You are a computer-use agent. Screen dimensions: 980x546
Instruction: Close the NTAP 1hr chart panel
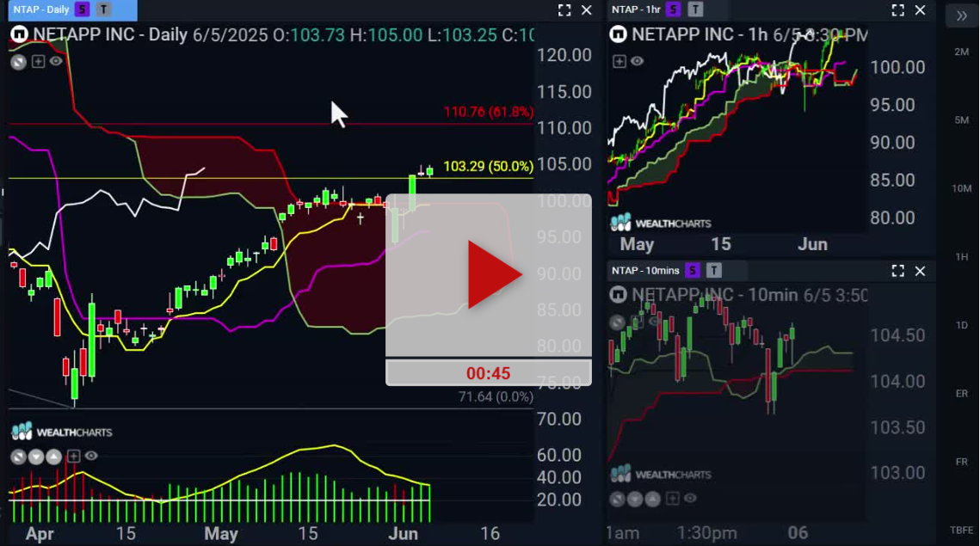click(920, 10)
